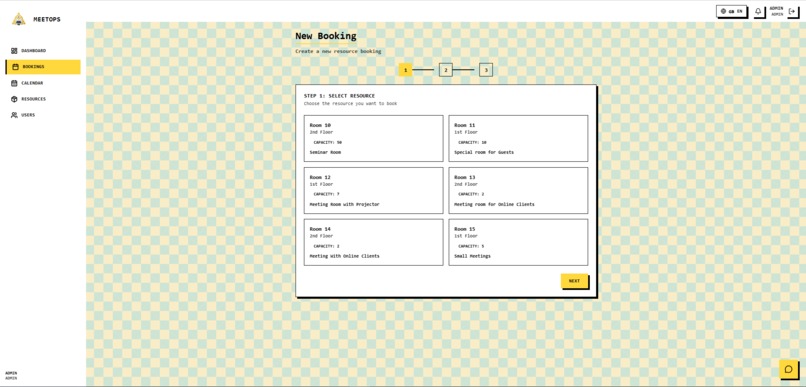806x387 pixels.
Task: Open the Resources menu item
Action: click(x=43, y=99)
